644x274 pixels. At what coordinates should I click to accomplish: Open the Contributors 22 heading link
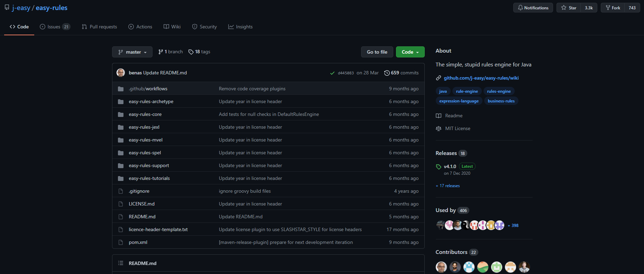pos(457,252)
